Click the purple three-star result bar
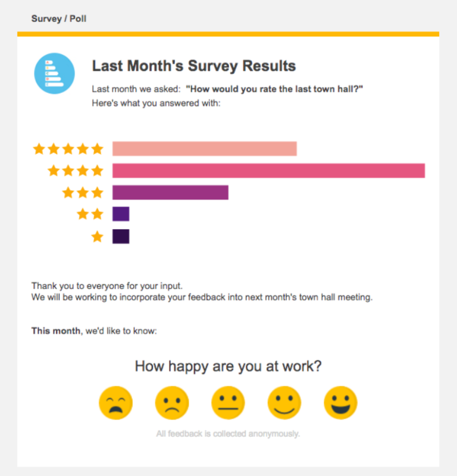Viewport: 457px width, 476px height. (170, 192)
